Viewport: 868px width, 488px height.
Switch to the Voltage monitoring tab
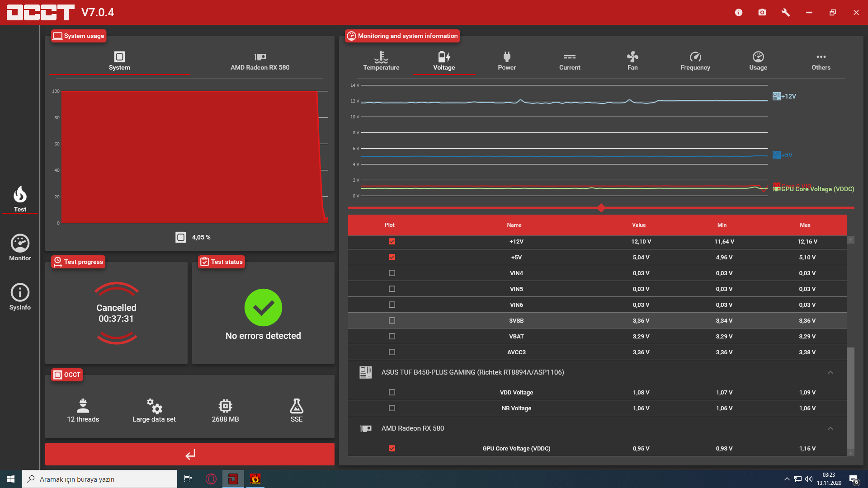(x=444, y=61)
